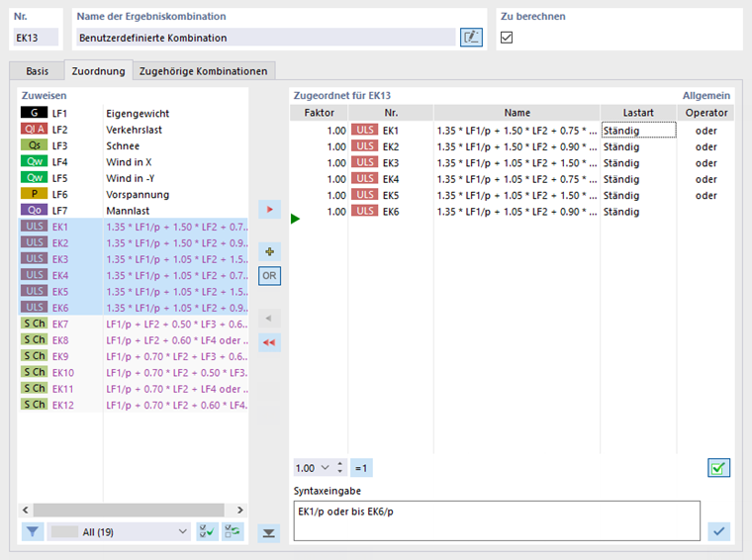752x560 pixels.
Task: Select EK3 in the Zuweisen list
Action: coord(133,259)
